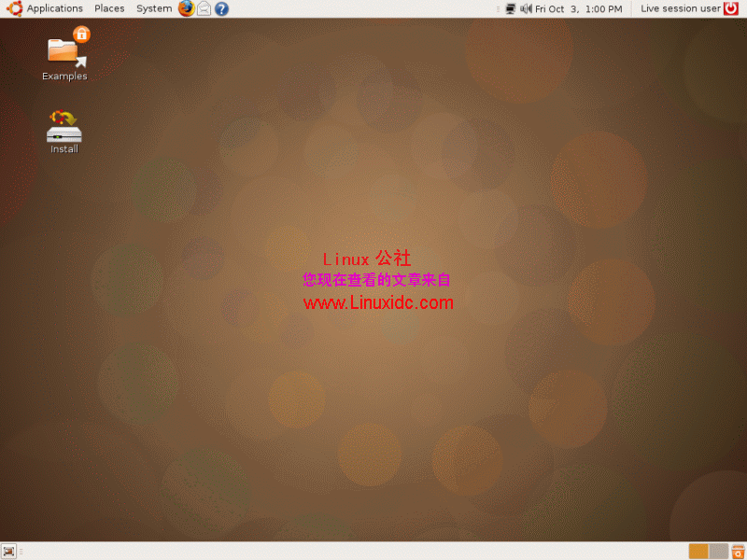
Task: Toggle Show Desktop in the bottom-left corner
Action: coord(9,552)
